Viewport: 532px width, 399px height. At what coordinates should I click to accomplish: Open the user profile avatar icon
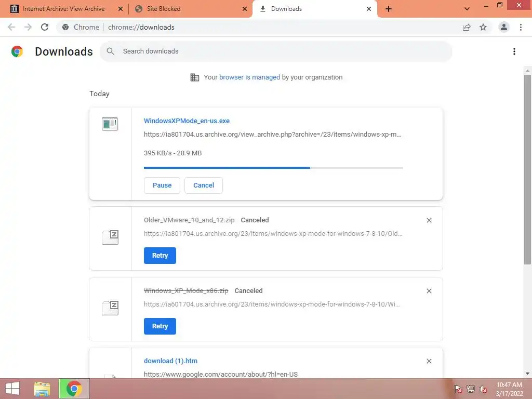(x=504, y=27)
